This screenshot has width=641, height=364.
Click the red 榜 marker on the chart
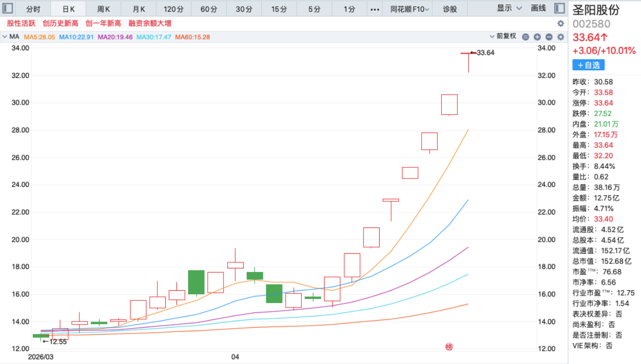pyautogui.click(x=448, y=346)
